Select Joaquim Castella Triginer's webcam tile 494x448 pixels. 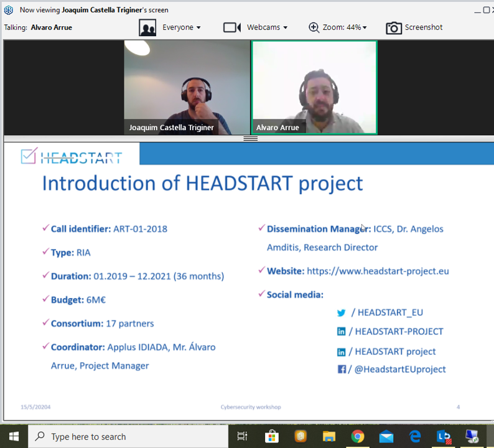click(x=187, y=87)
